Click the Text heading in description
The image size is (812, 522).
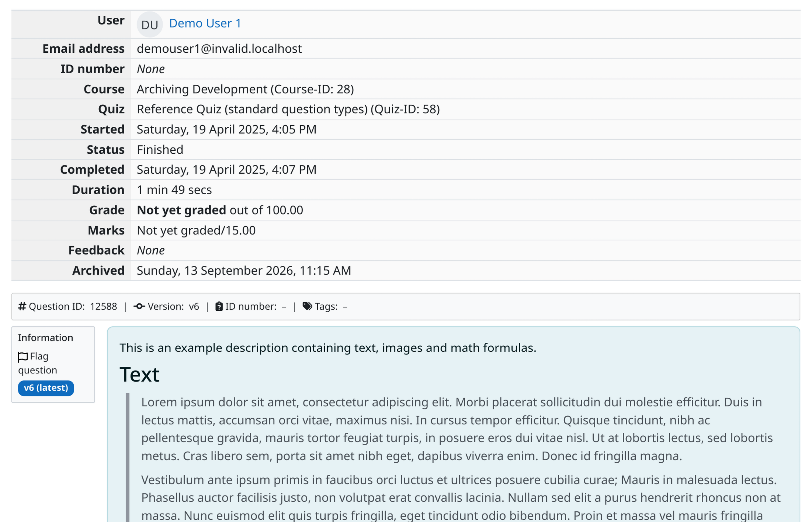tap(139, 375)
